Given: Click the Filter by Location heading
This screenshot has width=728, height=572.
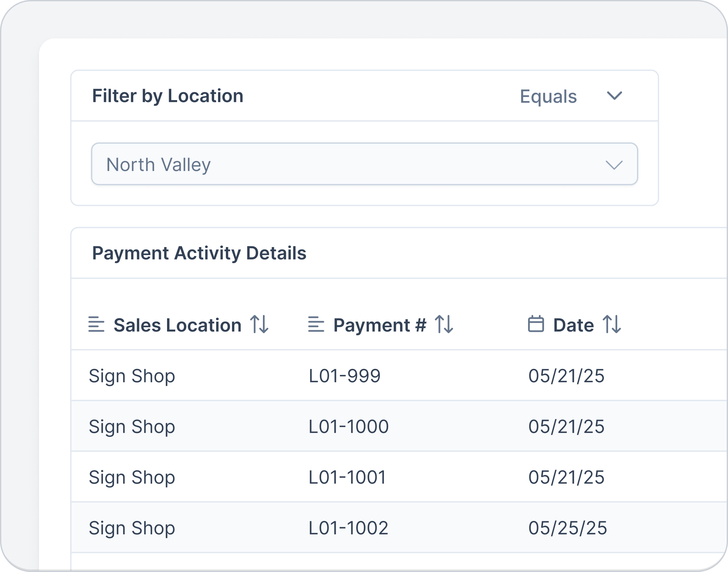Looking at the screenshot, I should coord(168,96).
